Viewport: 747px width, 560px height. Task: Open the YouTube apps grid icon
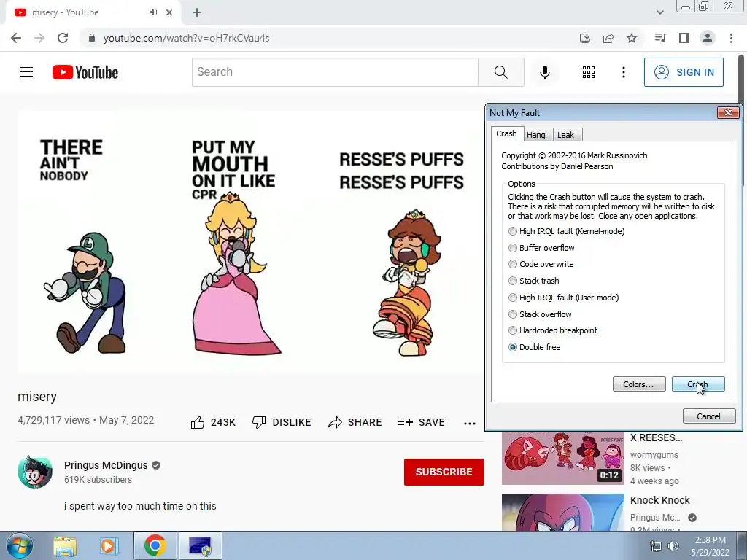tap(589, 72)
